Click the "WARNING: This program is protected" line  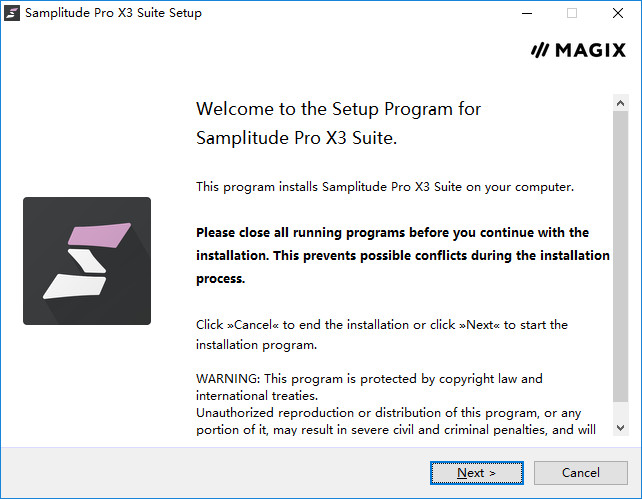tap(369, 379)
